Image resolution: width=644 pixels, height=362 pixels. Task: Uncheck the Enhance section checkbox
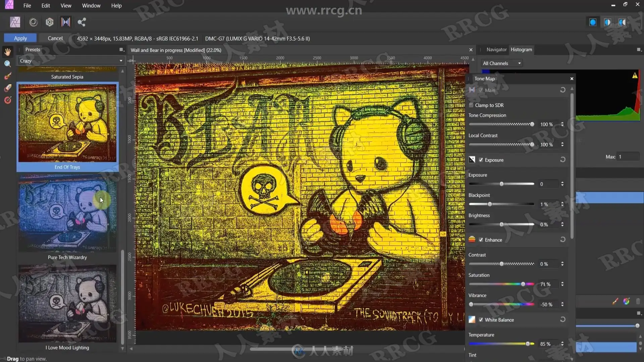coord(481,240)
